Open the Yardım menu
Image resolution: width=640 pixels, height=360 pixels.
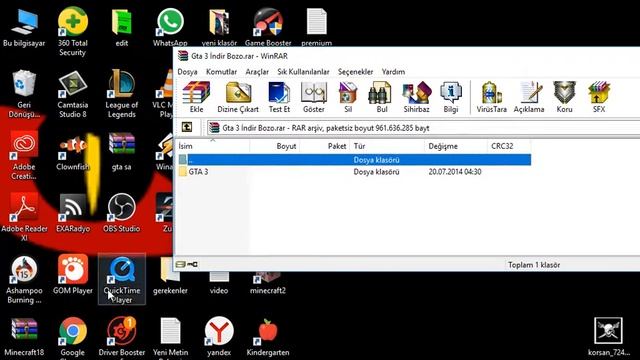[x=393, y=72]
